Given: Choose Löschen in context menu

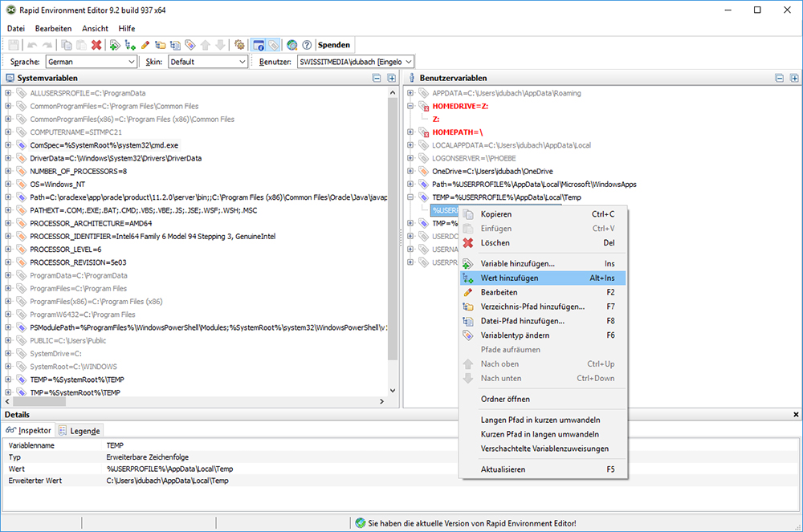Looking at the screenshot, I should pyautogui.click(x=543, y=243).
